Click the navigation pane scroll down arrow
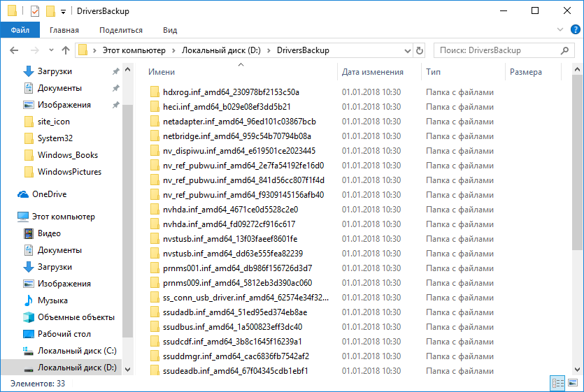Screen dimensions: 584x392 (128, 370)
